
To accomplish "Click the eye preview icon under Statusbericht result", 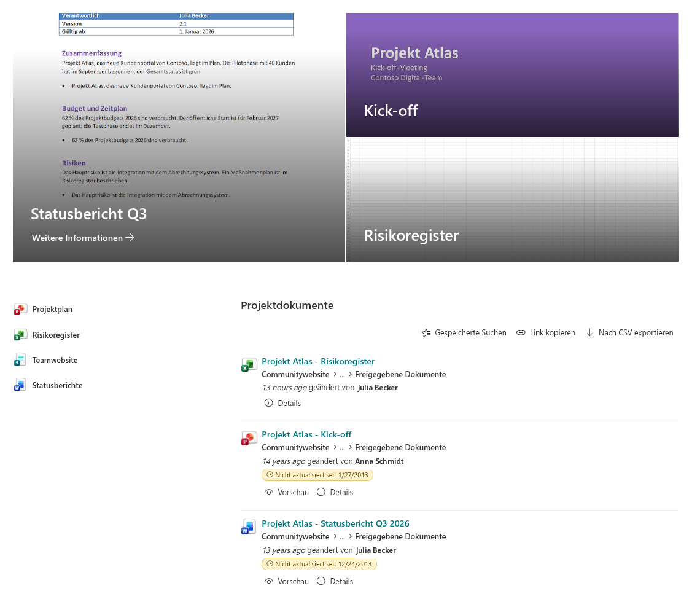I will coord(269,581).
